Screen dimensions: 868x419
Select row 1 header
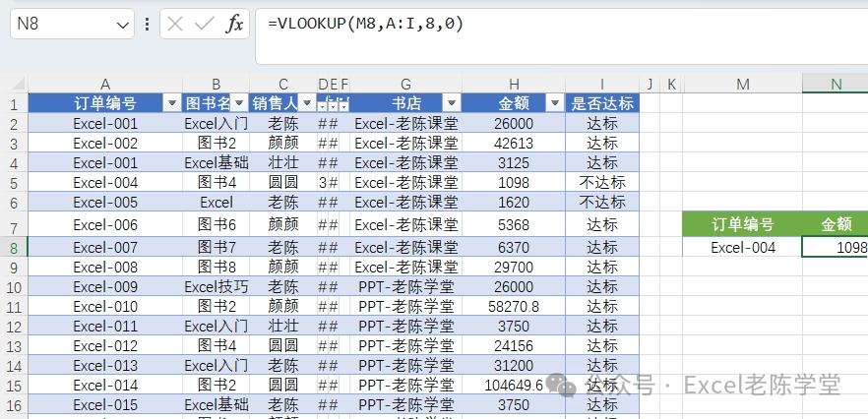click(14, 103)
